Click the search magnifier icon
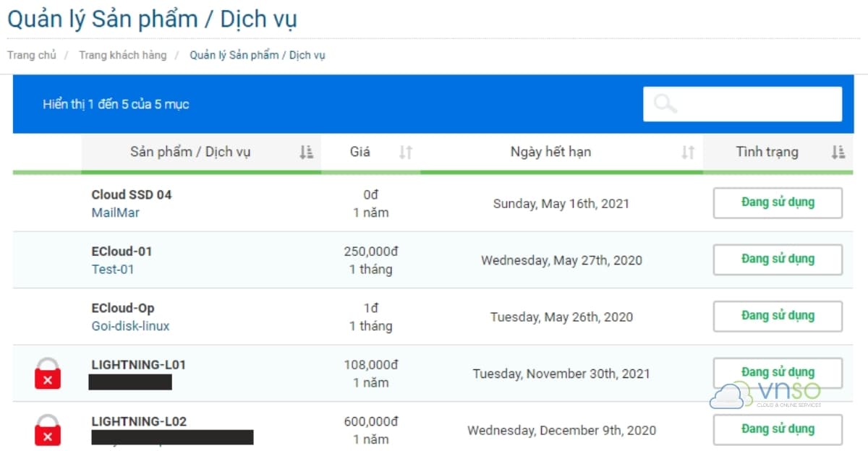 (665, 103)
